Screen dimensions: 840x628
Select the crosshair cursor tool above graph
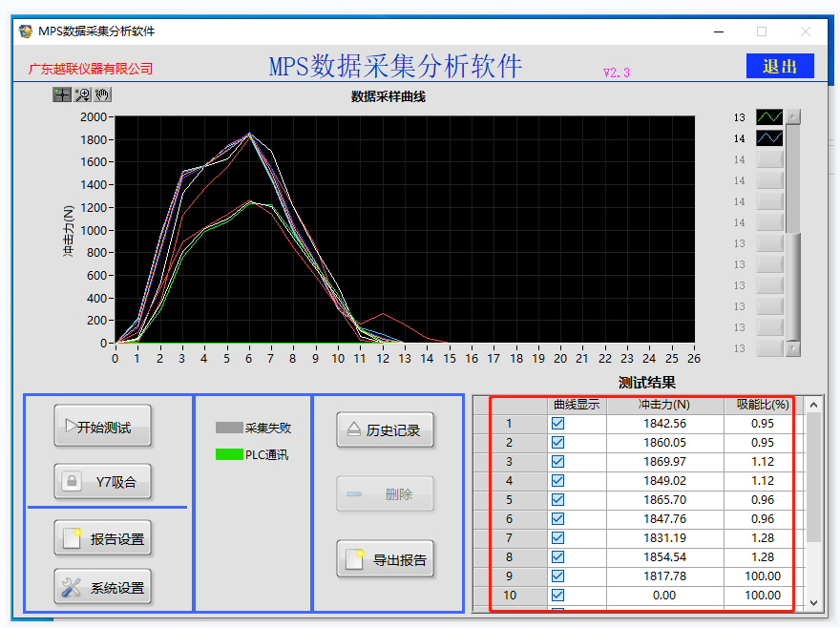[62, 94]
